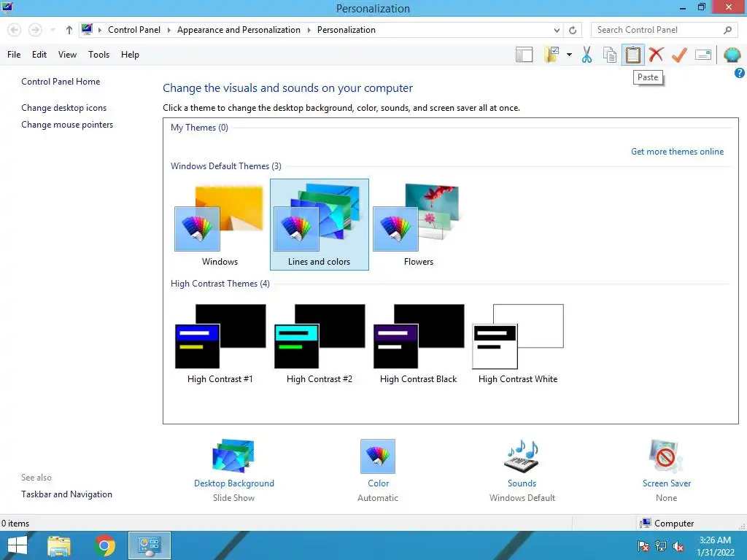Open Change mouse pointers link

[x=67, y=124]
